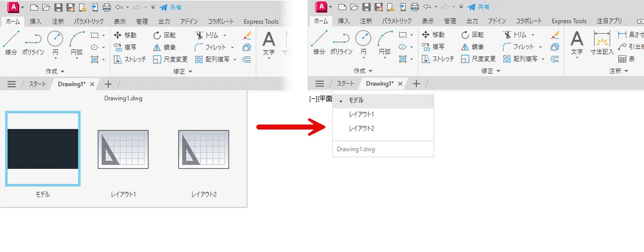Switch to パラメトリック tab in left window
Screen dimensions: 644x252
pos(89,21)
